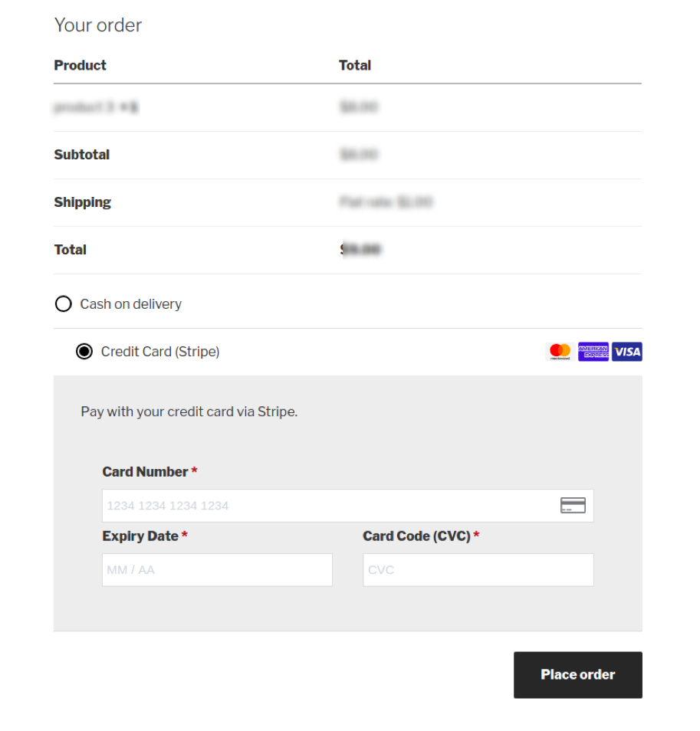Click the American Express logo icon

coord(593,352)
